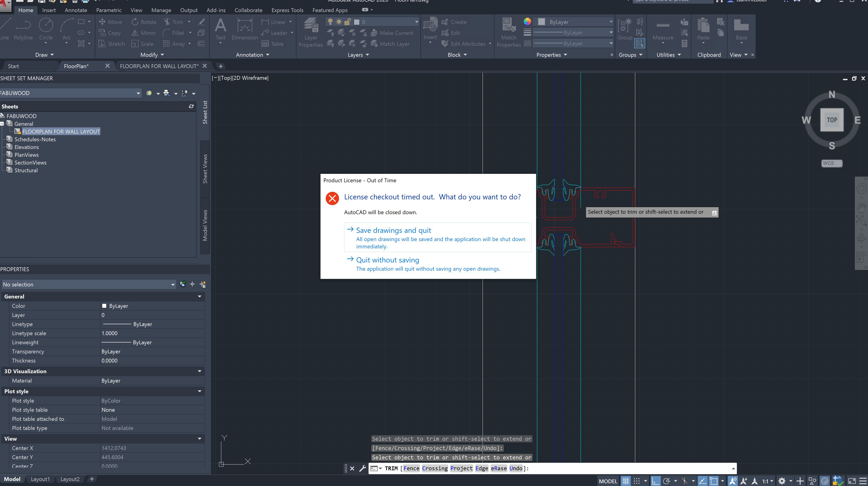Open Layer Properties manager
This screenshot has height=486, width=868.
tap(311, 33)
